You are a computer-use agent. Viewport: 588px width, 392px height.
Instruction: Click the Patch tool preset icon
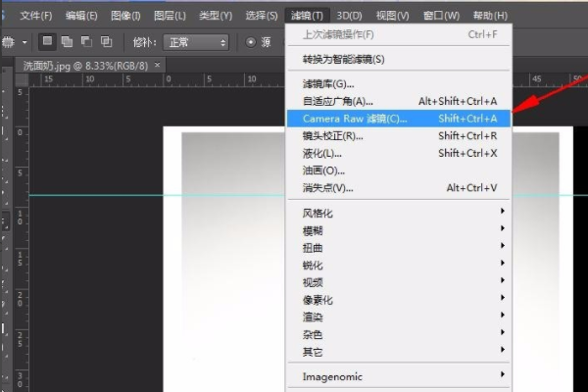click(x=8, y=42)
